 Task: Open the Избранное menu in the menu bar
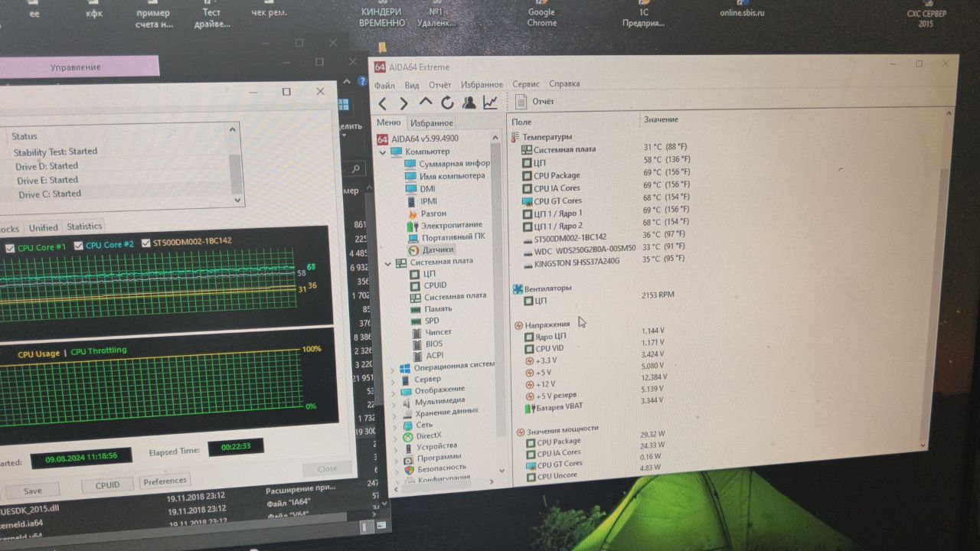point(482,84)
